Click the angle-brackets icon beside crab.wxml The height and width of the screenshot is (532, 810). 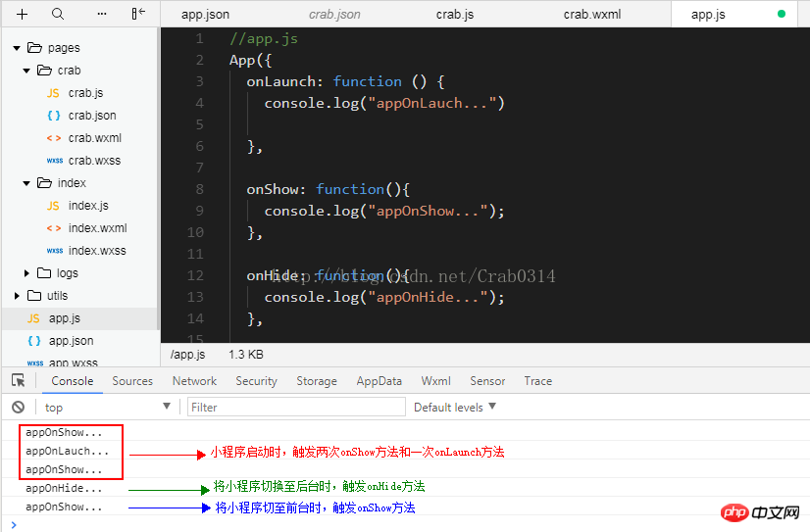pyautogui.click(x=54, y=138)
